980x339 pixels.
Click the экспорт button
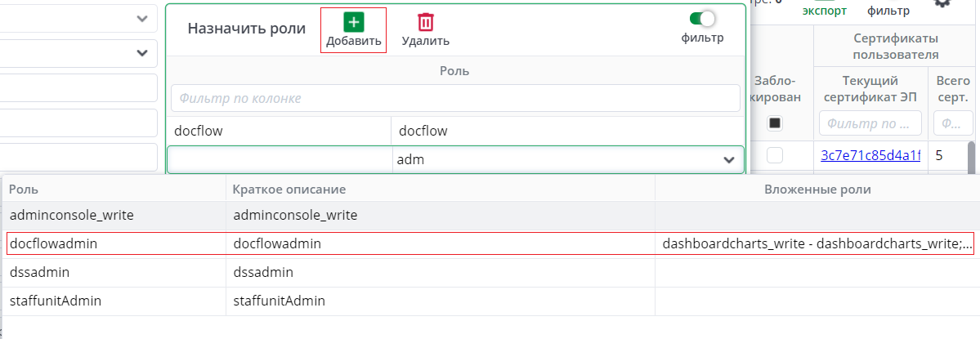point(824,11)
